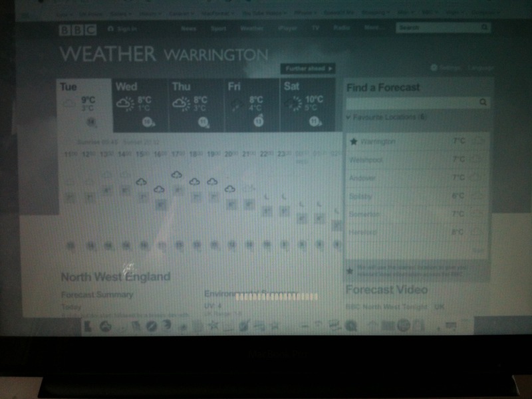
Task: Open the Shopping bookmarks folder dropdown
Action: click(x=375, y=13)
